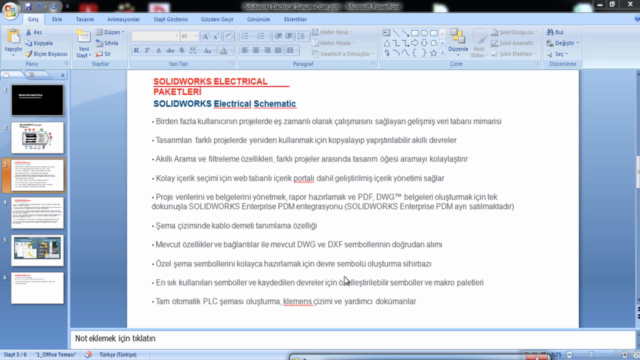Open the Gözden Geçir tab
This screenshot has height=360, width=640.
click(x=217, y=19)
